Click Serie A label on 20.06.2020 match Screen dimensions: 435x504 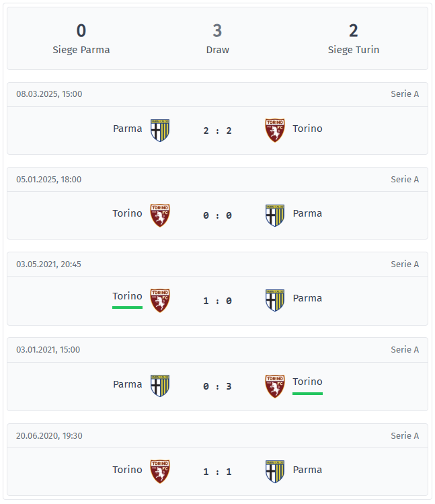coord(405,436)
